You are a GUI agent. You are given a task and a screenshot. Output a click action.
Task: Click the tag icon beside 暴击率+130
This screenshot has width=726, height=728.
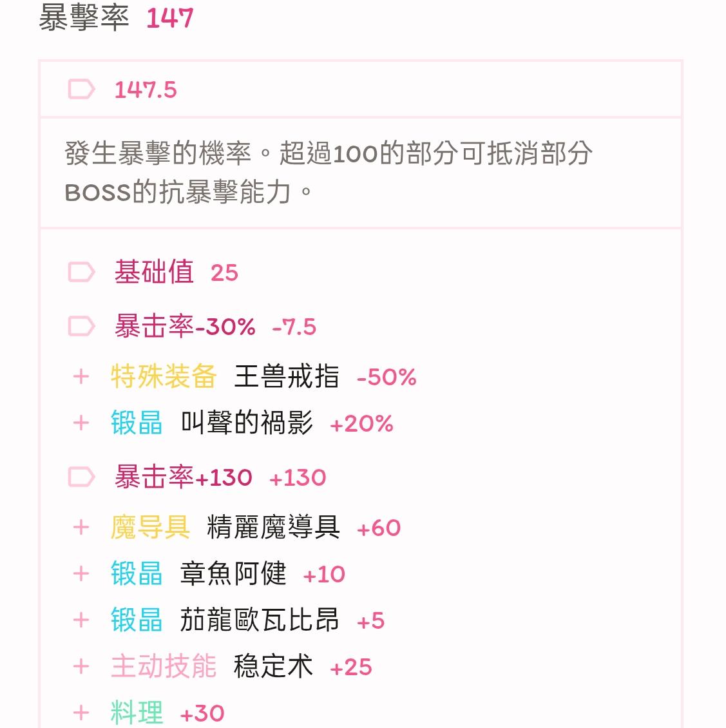[x=82, y=477]
